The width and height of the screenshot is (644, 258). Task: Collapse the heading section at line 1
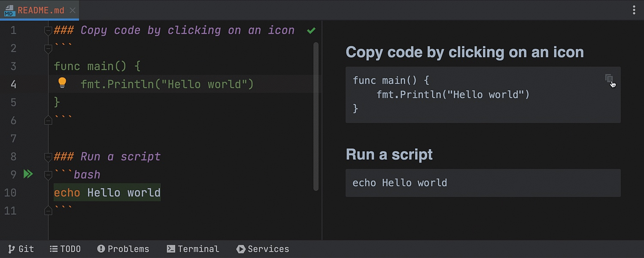48,31
